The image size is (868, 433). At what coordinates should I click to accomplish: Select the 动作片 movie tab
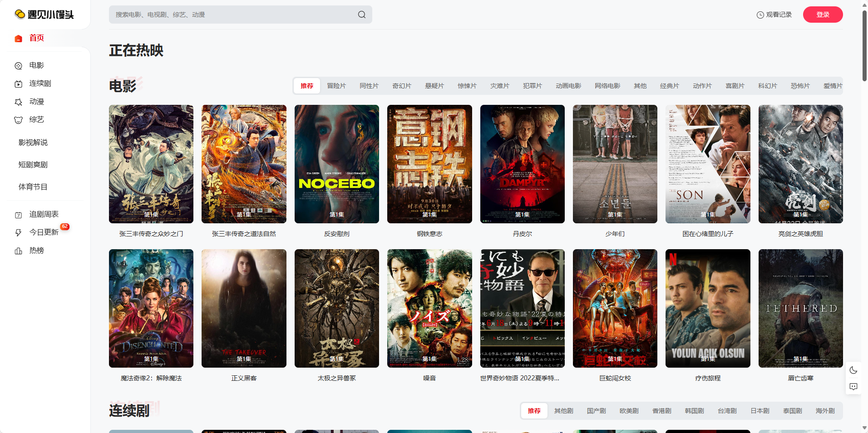[x=702, y=86]
